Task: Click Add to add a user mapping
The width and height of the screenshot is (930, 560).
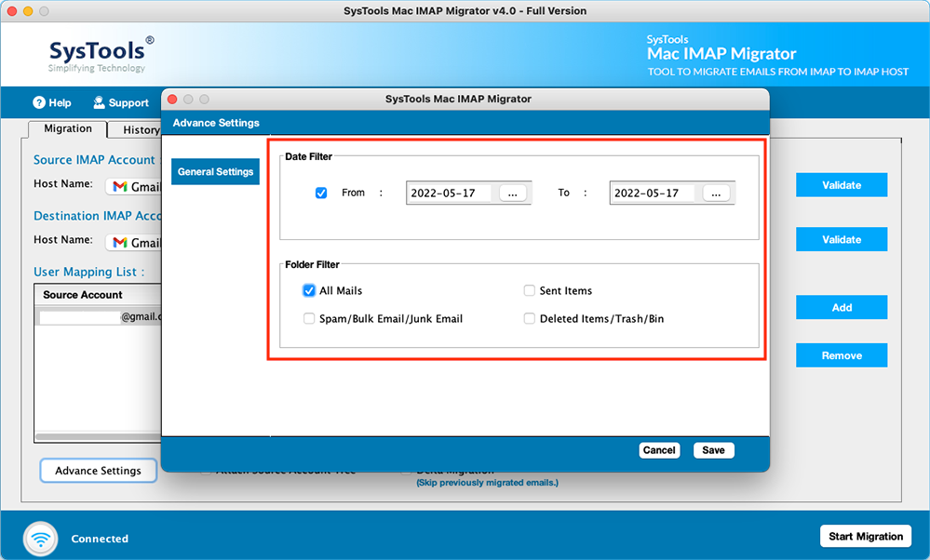Action: point(842,308)
